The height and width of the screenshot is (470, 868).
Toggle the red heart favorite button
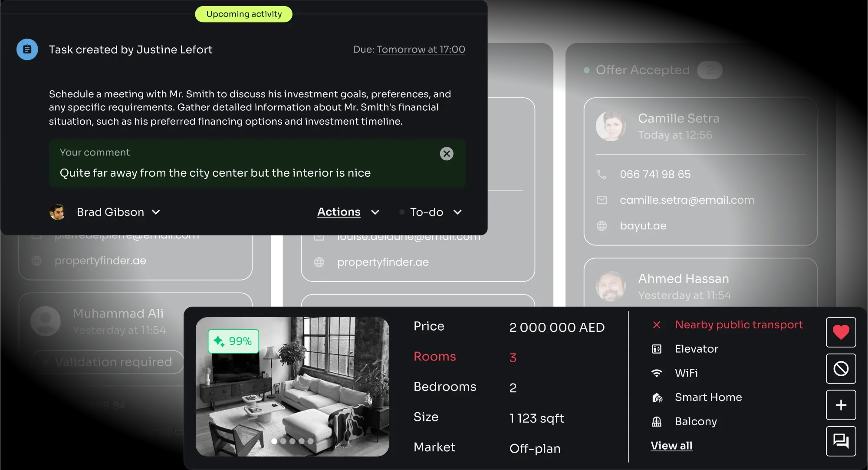(841, 332)
